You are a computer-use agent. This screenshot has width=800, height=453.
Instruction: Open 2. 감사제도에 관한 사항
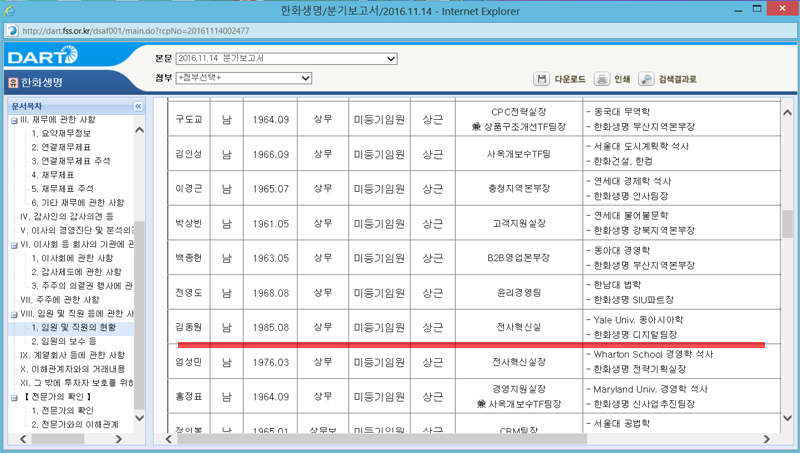click(x=77, y=272)
